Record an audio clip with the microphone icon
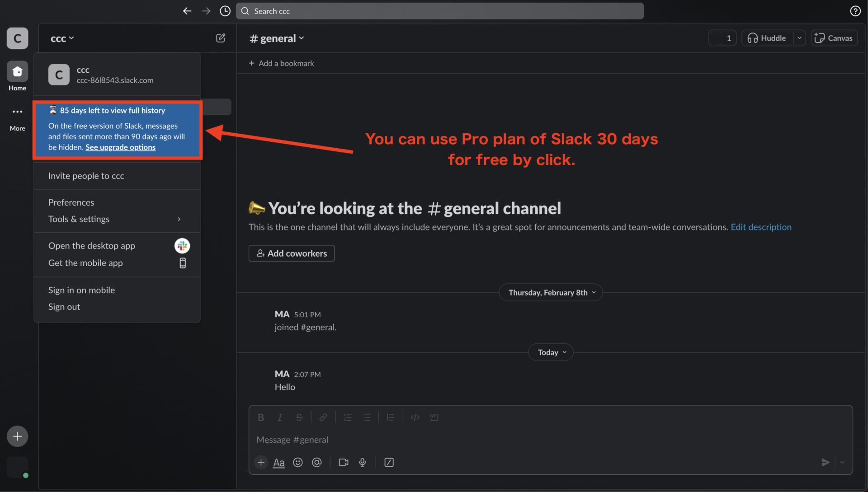This screenshot has width=868, height=492. click(362, 462)
